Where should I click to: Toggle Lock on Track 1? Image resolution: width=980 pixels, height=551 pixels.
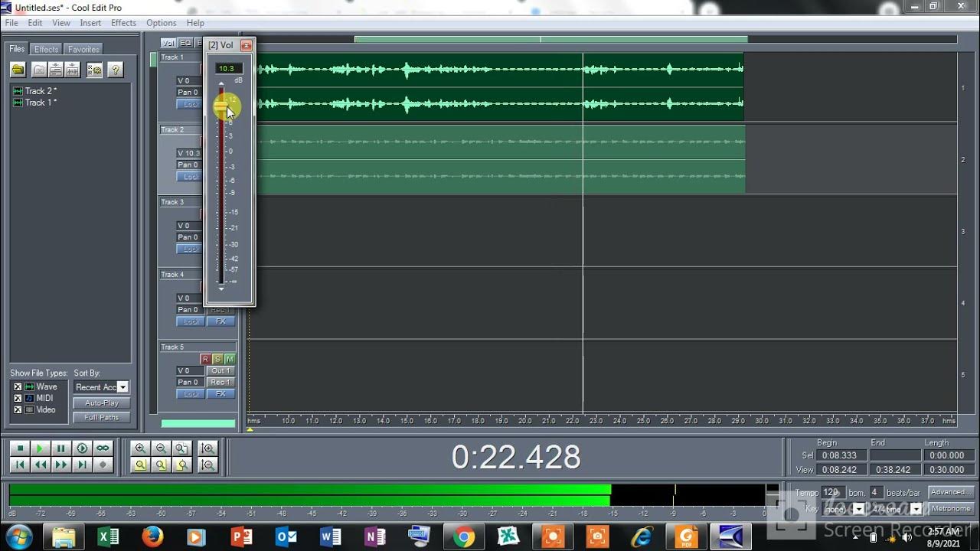click(189, 104)
